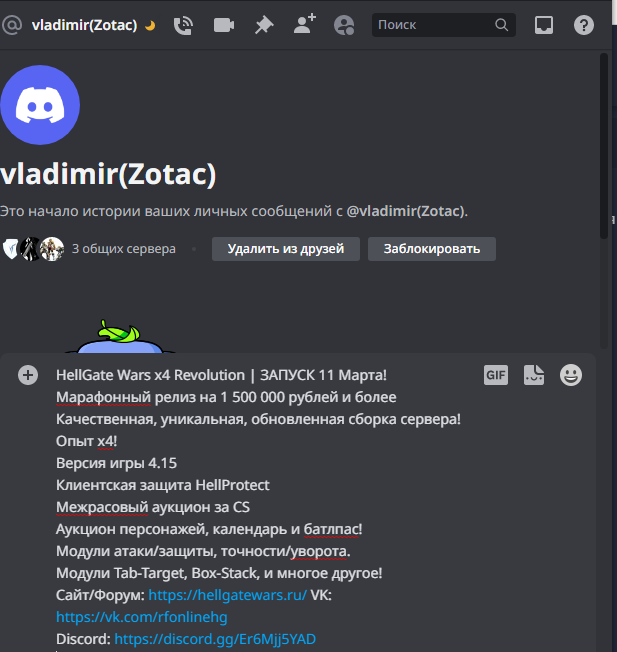Open the help icon
This screenshot has width=617, height=652.
tap(584, 25)
